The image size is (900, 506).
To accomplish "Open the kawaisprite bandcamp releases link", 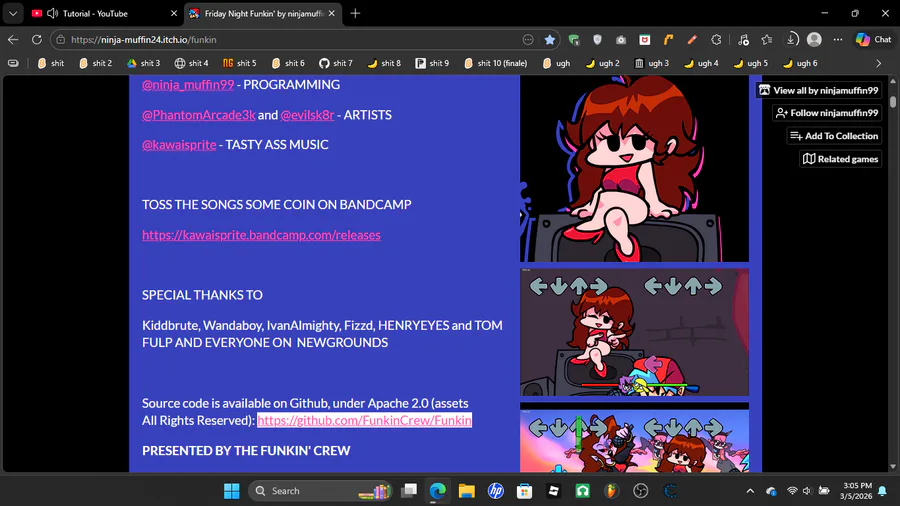I will tap(261, 235).
